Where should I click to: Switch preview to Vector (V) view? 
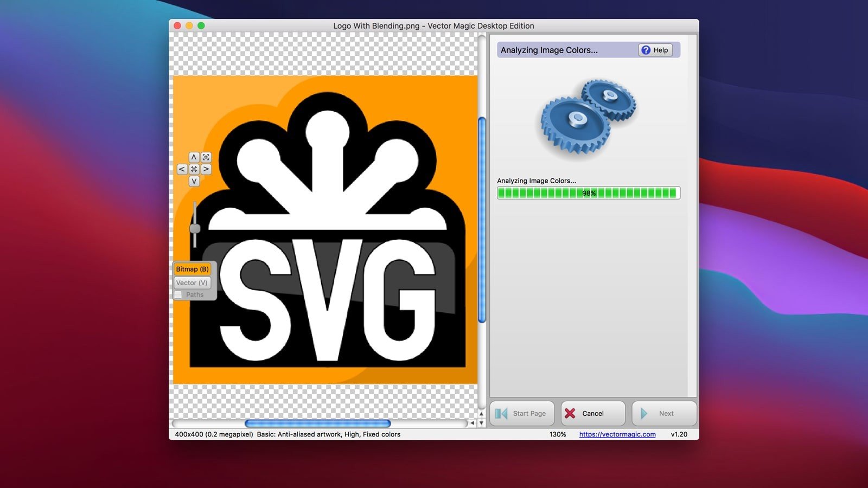(x=192, y=282)
